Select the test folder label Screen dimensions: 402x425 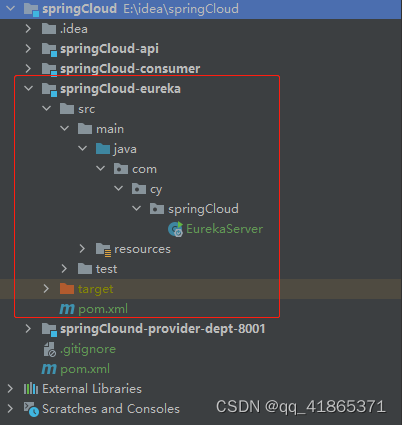coord(106,269)
